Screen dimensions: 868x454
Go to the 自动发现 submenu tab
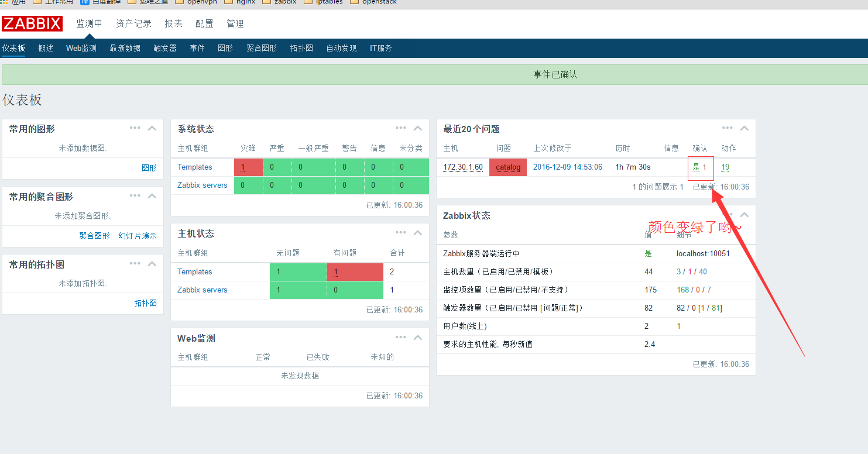point(341,48)
